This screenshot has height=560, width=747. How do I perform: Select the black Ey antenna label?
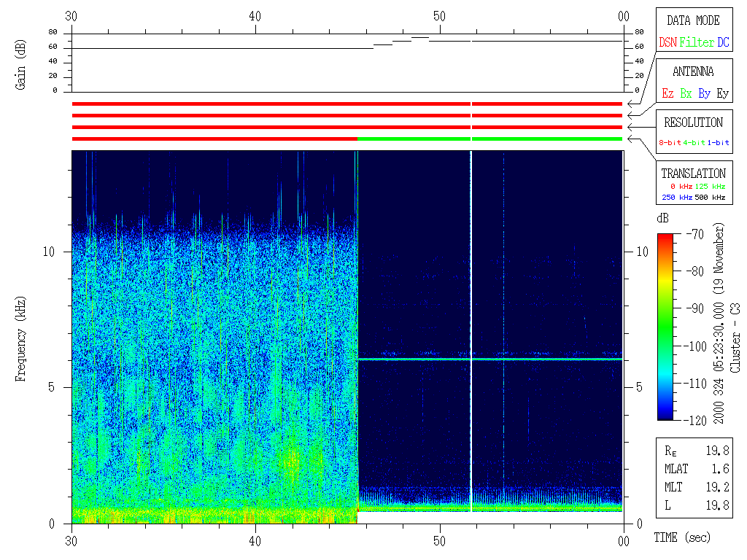(722, 94)
